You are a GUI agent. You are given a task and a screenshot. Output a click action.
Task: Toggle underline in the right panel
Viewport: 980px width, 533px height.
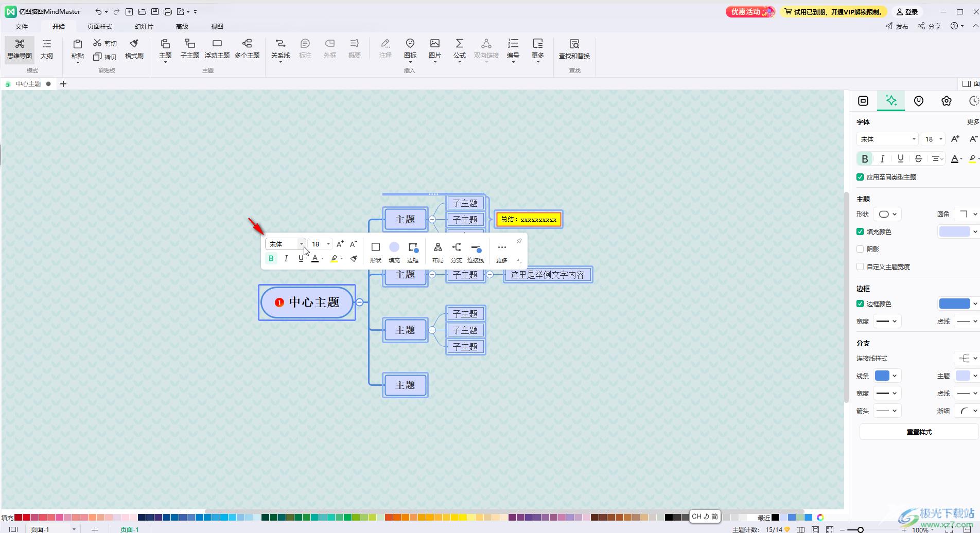coord(900,158)
